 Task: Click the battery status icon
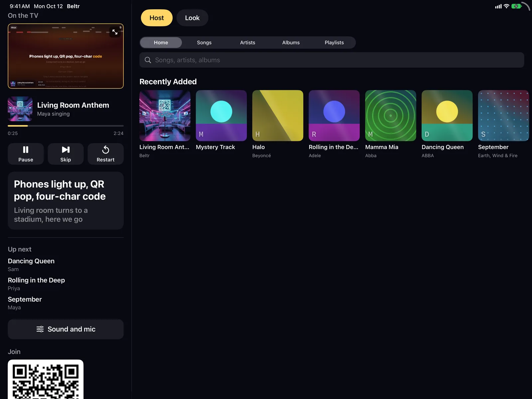pos(517,6)
